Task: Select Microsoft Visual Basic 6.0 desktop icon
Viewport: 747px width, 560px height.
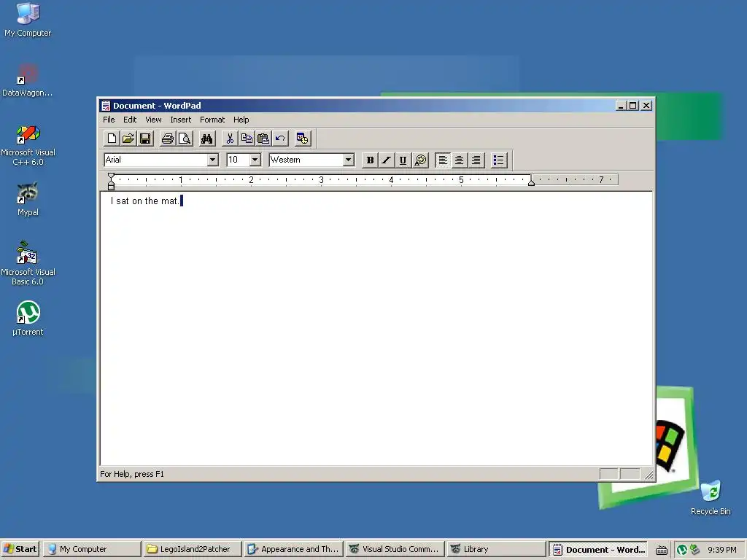Action: [28, 263]
